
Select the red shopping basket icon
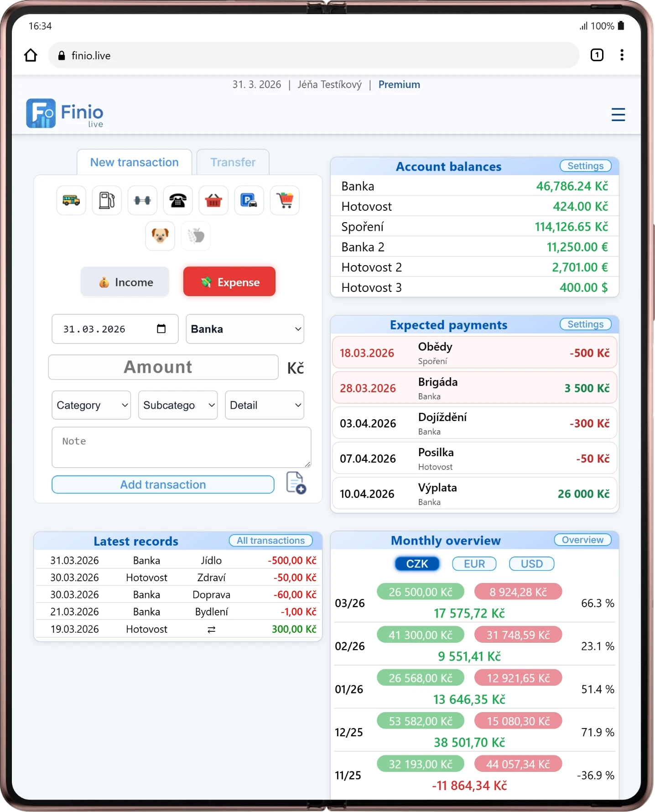coord(213,200)
